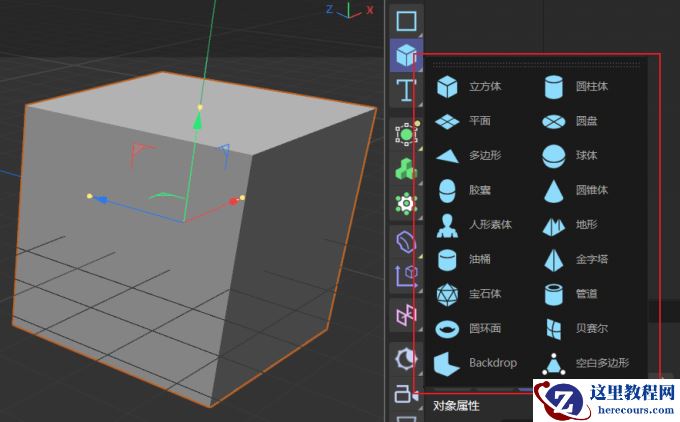
Task: Select the 金字塔 pyramid primitive
Action: pyautogui.click(x=575, y=259)
